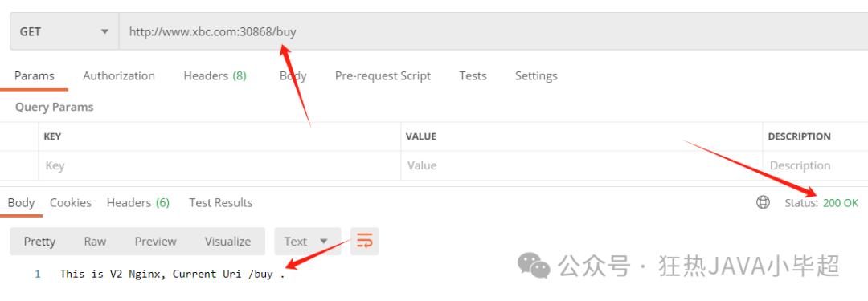868x301 pixels.
Task: Expand the Text format dropdown
Action: point(308,242)
